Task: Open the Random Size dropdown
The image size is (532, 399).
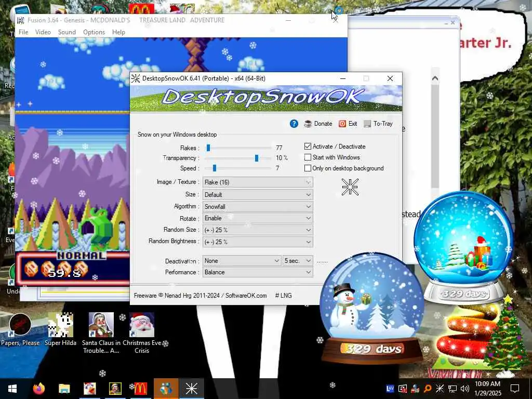Action: point(258,230)
